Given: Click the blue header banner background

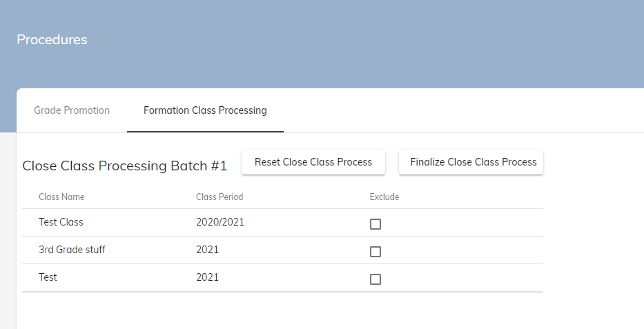Looking at the screenshot, I should tap(345, 41).
